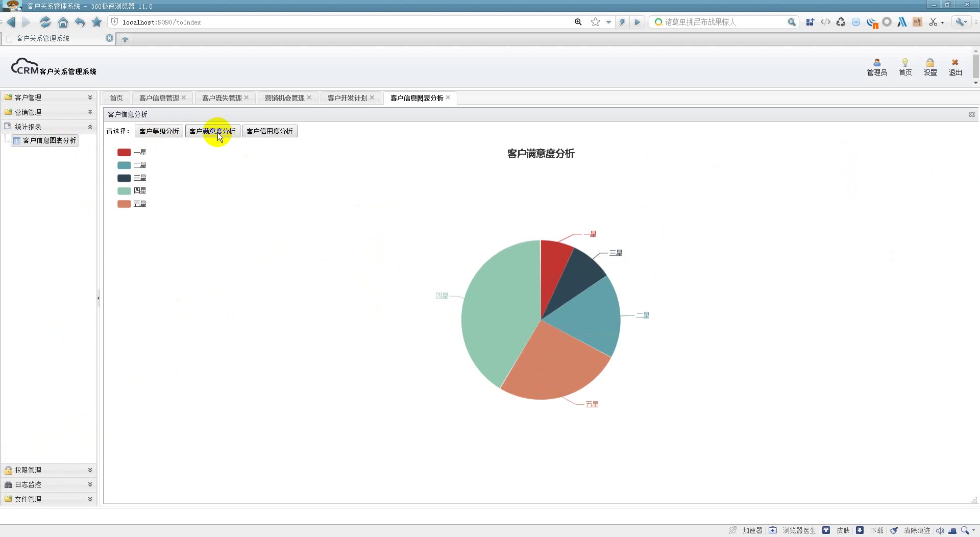The width and height of the screenshot is (980, 537).
Task: Toggle the 五星 legend orange swatch
Action: (x=124, y=204)
